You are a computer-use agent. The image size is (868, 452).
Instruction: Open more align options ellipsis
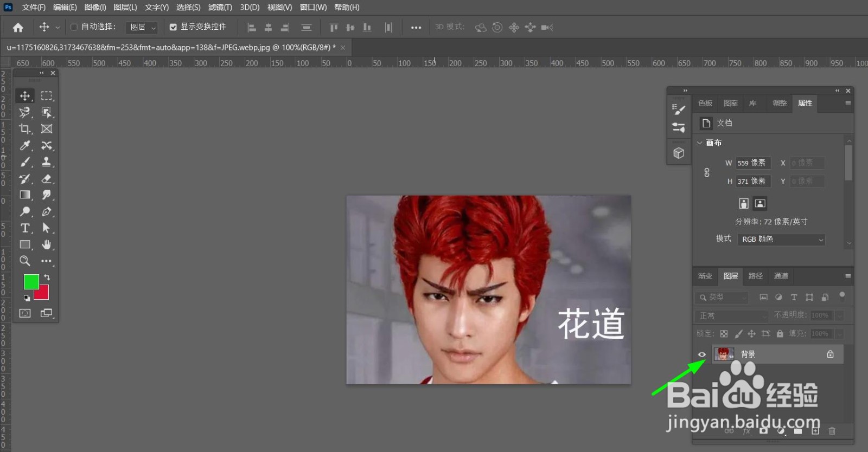(x=416, y=28)
